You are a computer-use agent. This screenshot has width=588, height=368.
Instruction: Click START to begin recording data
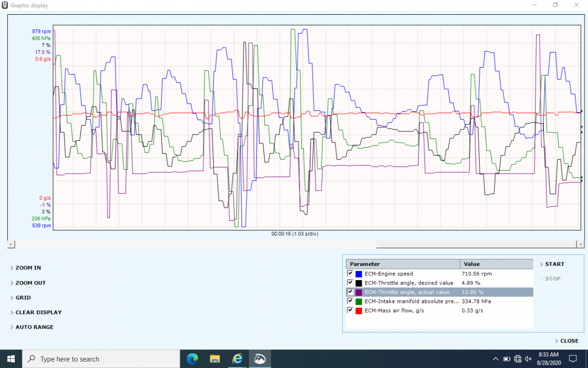pyautogui.click(x=553, y=263)
